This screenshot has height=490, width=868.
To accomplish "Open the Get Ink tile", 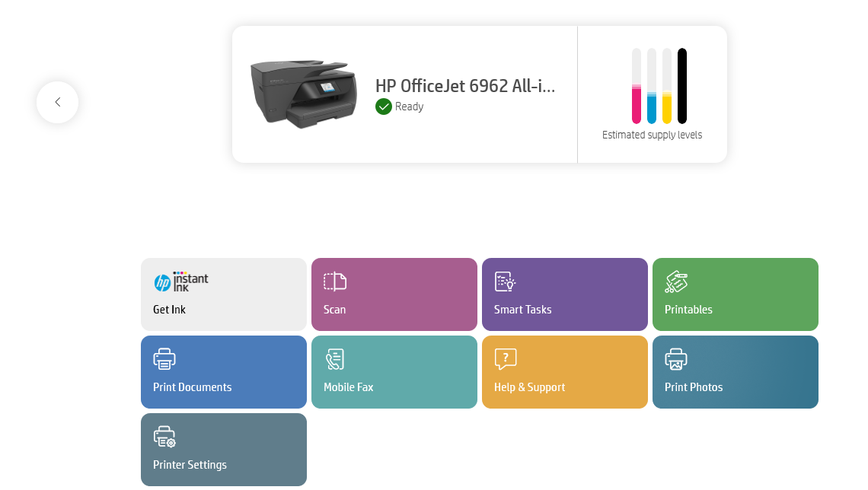I will (223, 294).
